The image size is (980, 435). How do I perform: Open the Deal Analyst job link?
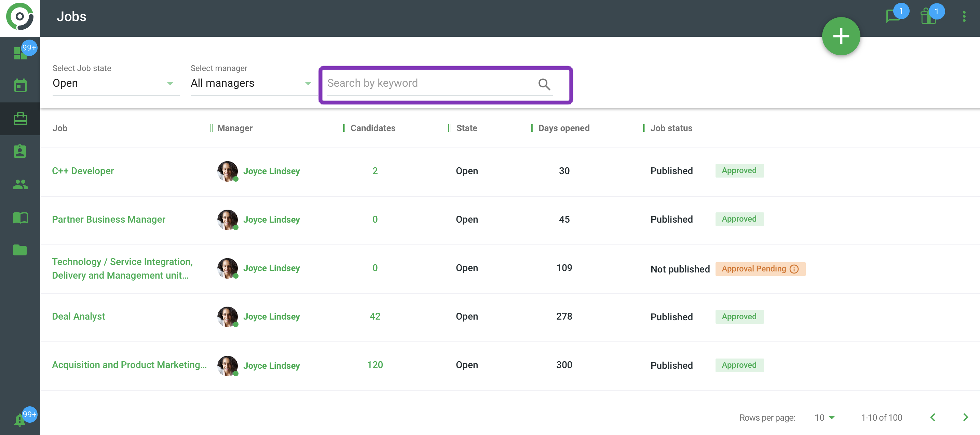(78, 317)
